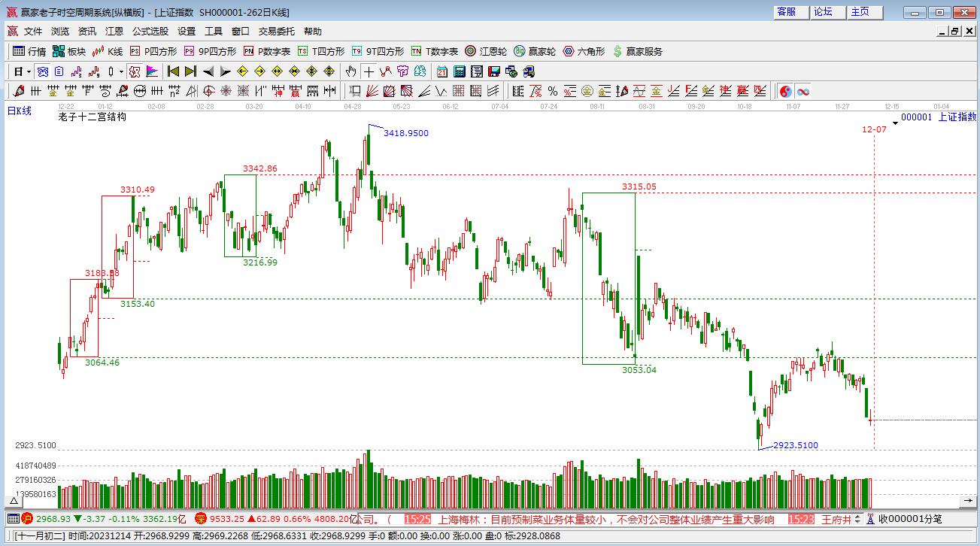Image resolution: width=980 pixels, height=546 pixels.
Task: Open the 江恩 menu
Action: pyautogui.click(x=114, y=31)
